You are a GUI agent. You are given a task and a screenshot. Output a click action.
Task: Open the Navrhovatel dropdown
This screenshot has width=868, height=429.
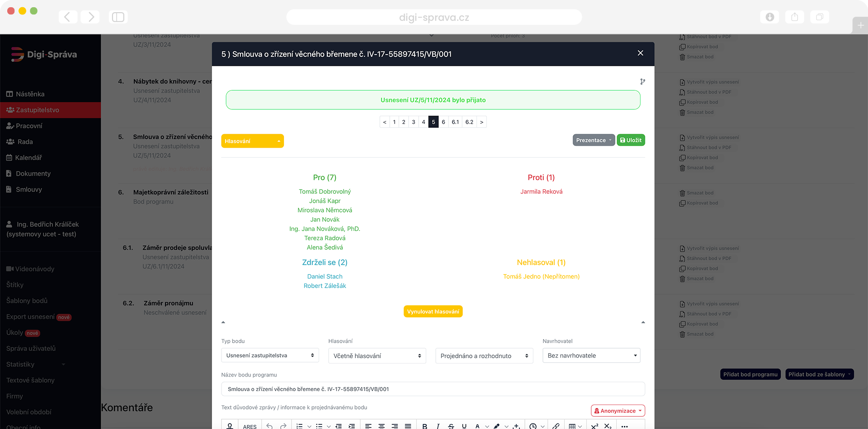[591, 355]
